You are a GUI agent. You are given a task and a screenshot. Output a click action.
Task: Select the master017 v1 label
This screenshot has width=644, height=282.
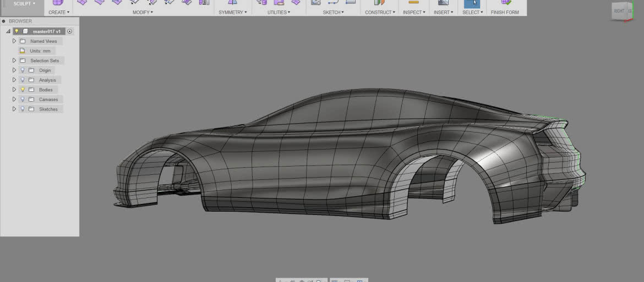(47, 31)
